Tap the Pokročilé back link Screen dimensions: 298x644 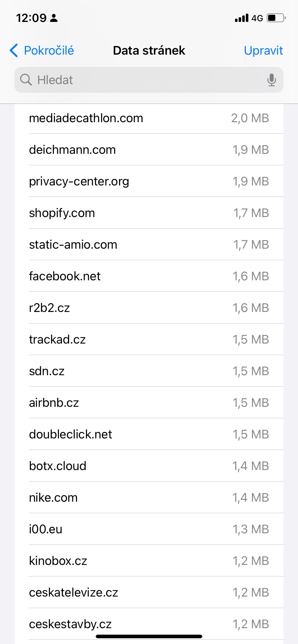click(x=49, y=51)
